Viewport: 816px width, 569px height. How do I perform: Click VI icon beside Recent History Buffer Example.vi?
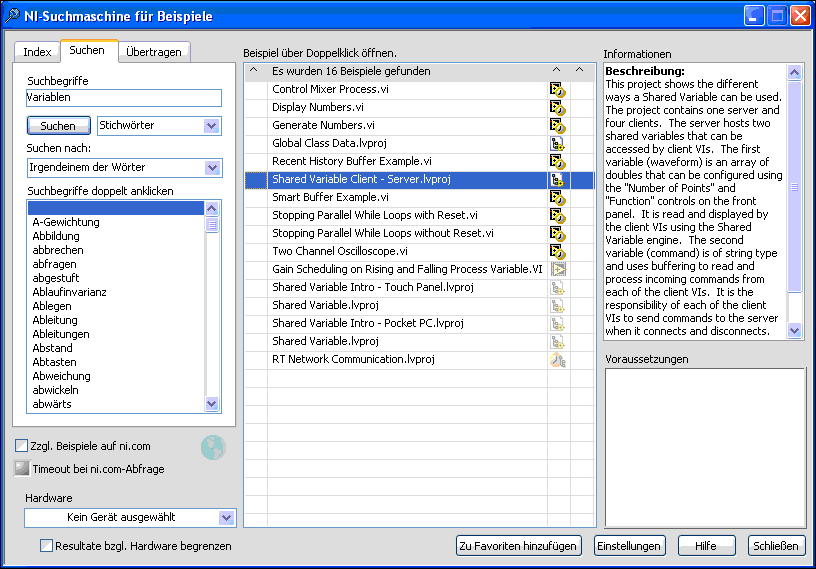[557, 161]
